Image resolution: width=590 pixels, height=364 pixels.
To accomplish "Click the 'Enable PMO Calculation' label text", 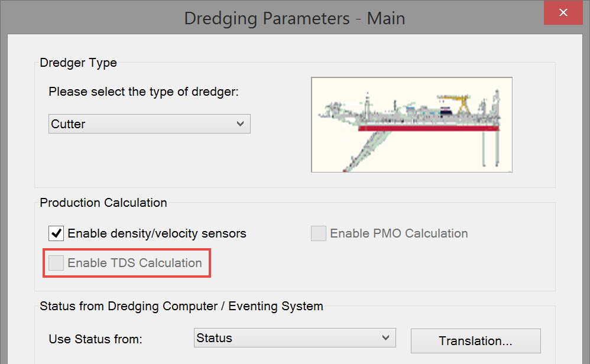I will (x=399, y=233).
